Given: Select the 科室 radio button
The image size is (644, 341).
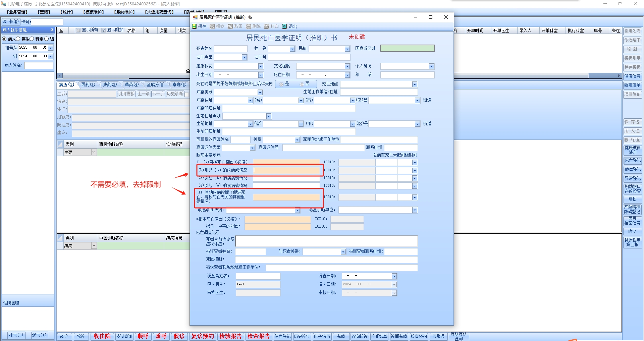Looking at the screenshot, I should [32, 39].
